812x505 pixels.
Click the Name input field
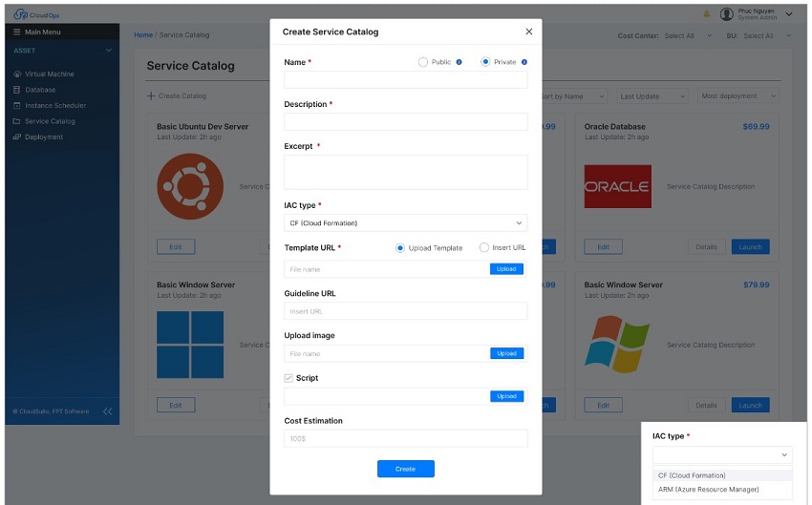click(405, 79)
